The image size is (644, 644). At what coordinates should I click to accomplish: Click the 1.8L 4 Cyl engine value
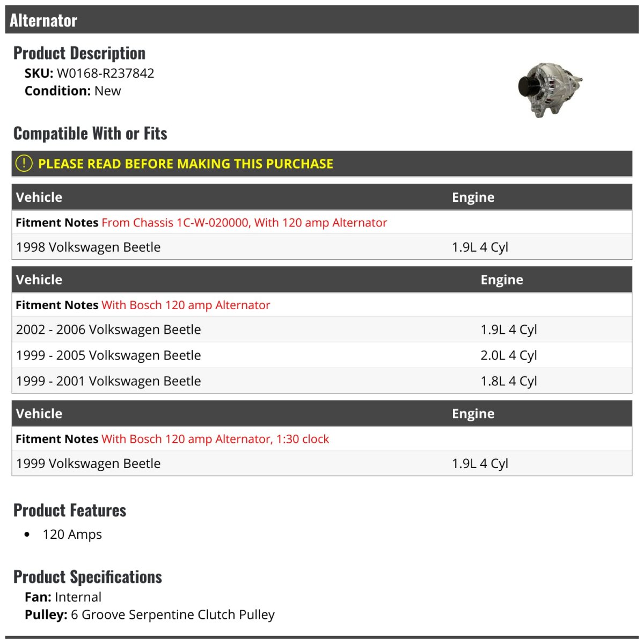click(x=509, y=381)
